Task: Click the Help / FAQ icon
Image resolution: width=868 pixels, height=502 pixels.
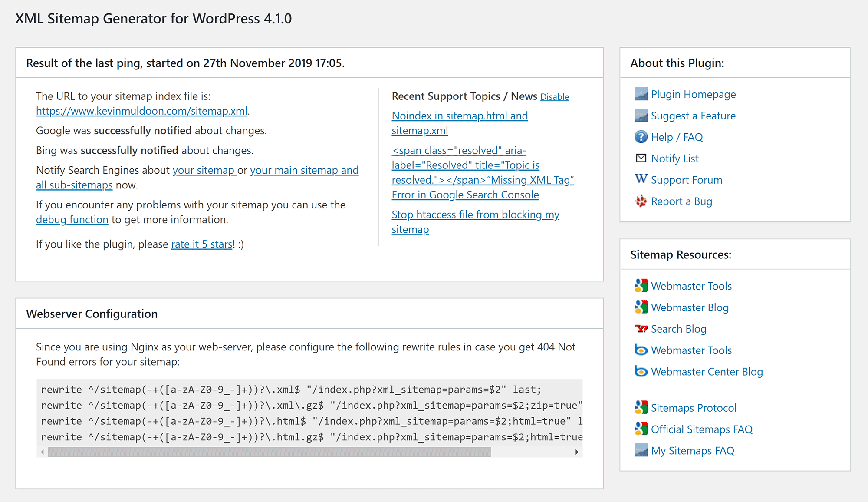Action: point(641,137)
